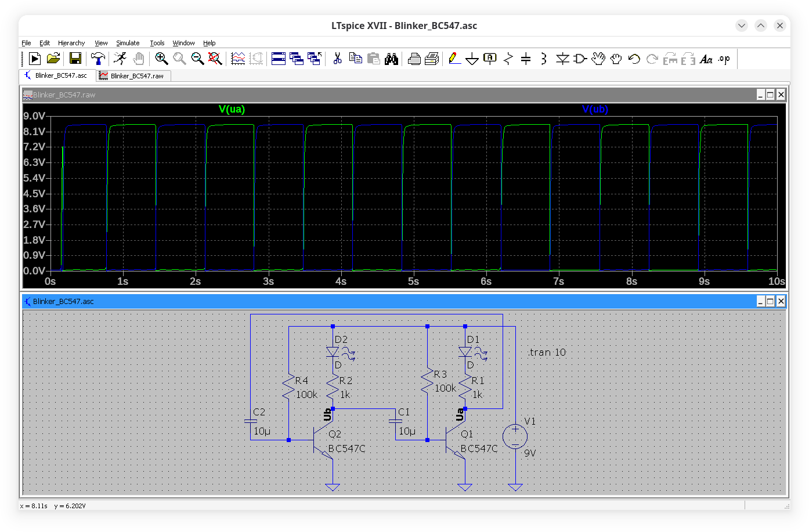Pick the Draw Wire pencil tool

pyautogui.click(x=454, y=59)
